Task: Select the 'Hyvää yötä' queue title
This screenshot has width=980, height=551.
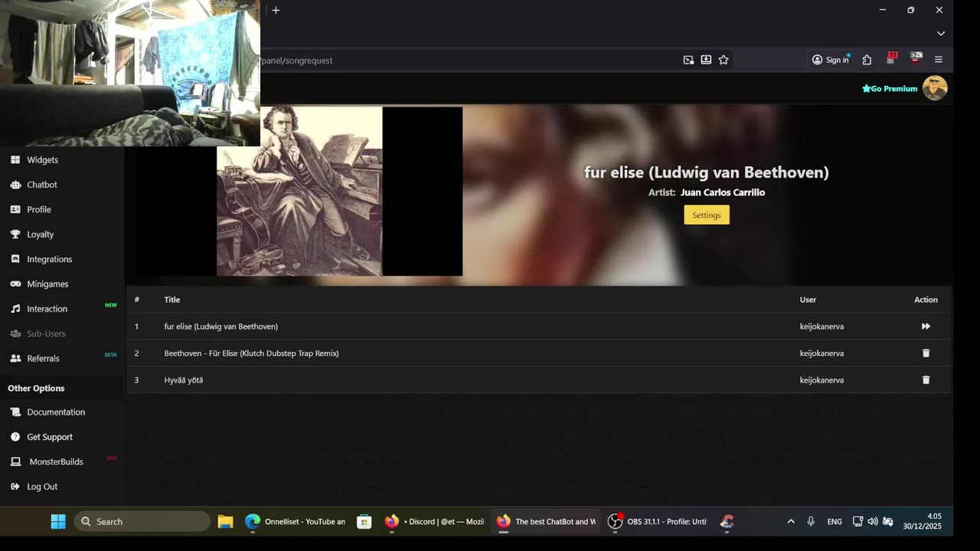Action: pos(184,380)
